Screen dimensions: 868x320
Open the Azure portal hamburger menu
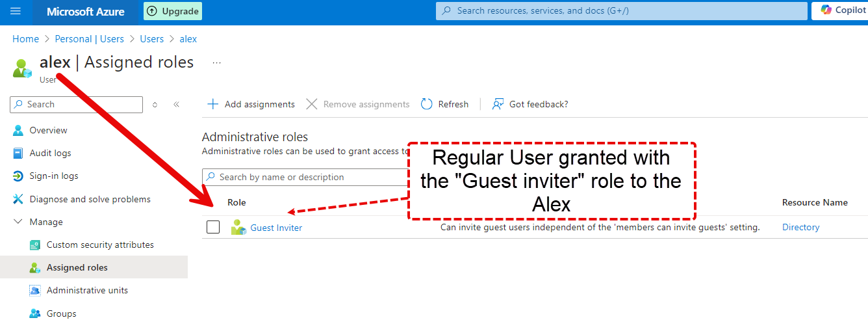tap(16, 11)
